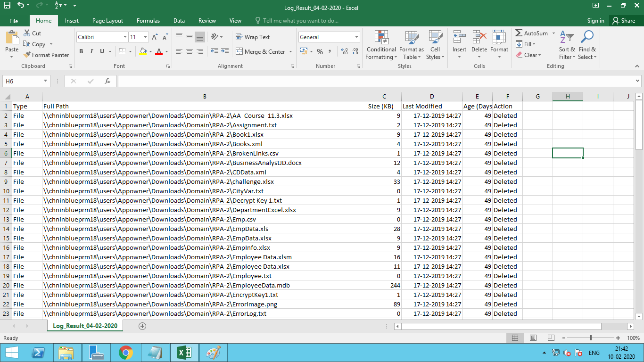Viewport: 644px width, 362px height.
Task: Click the Format Painter brush icon
Action: [x=27, y=55]
